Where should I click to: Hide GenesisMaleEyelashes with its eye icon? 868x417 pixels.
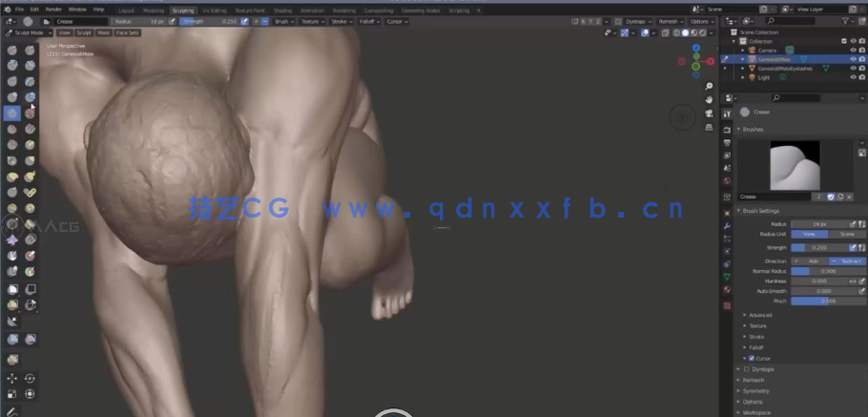click(x=853, y=69)
